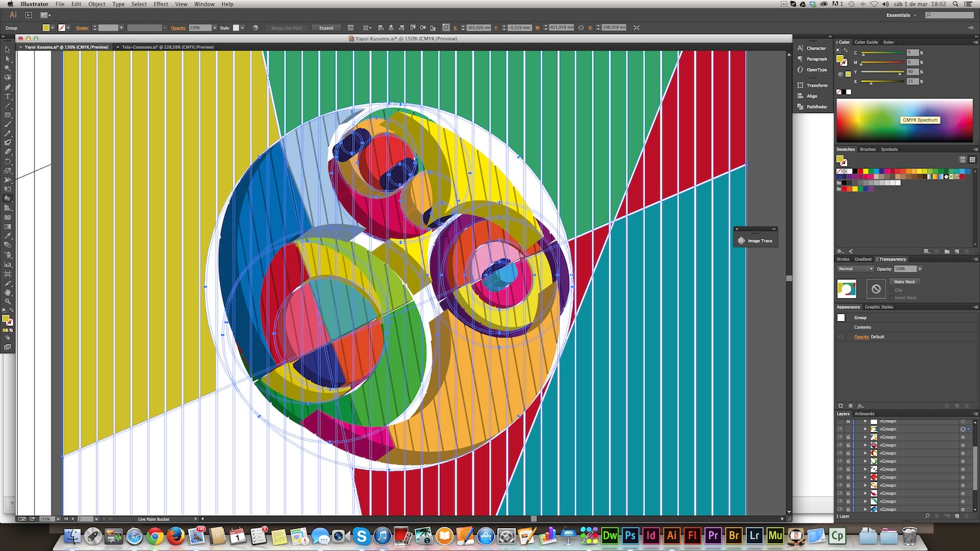Open the Essentials workspace switcher
Screen dimensions: 980x551
click(902, 15)
